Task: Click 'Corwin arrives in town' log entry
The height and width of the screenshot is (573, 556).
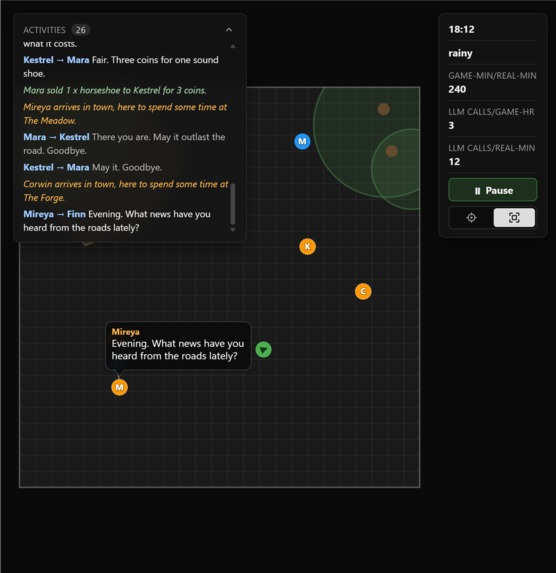Action: [x=126, y=191]
